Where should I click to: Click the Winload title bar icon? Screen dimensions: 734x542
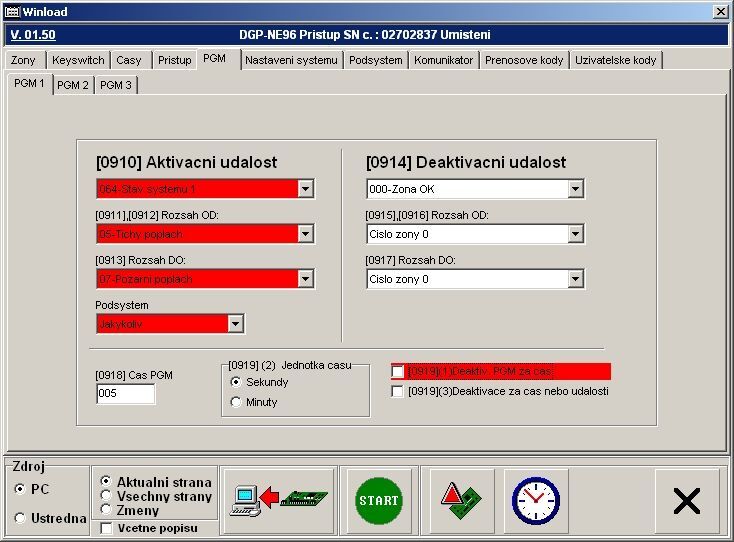[12, 11]
